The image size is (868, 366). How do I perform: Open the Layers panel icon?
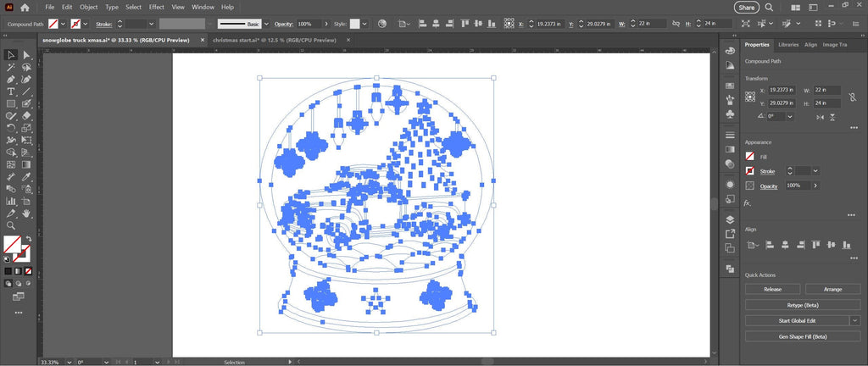click(x=730, y=219)
